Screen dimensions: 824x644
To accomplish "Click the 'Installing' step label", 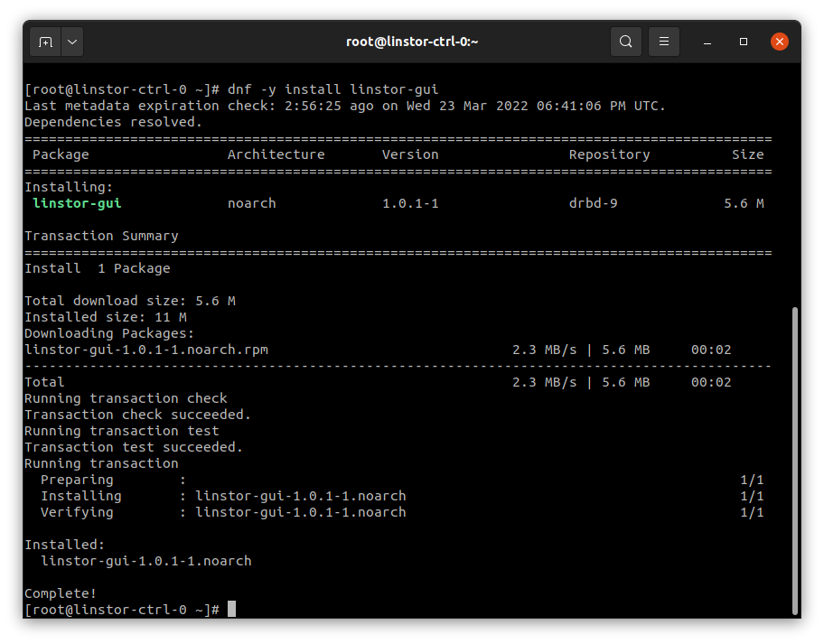I will pos(81,496).
